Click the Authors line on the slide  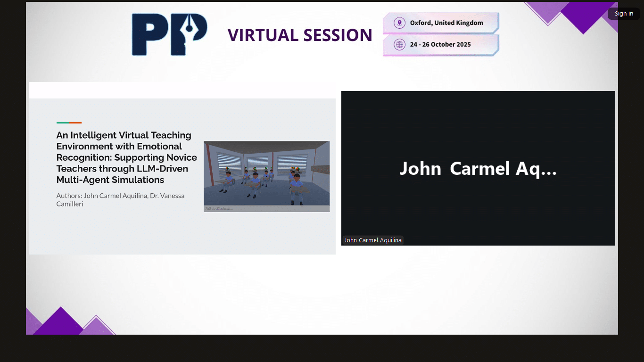coord(120,199)
